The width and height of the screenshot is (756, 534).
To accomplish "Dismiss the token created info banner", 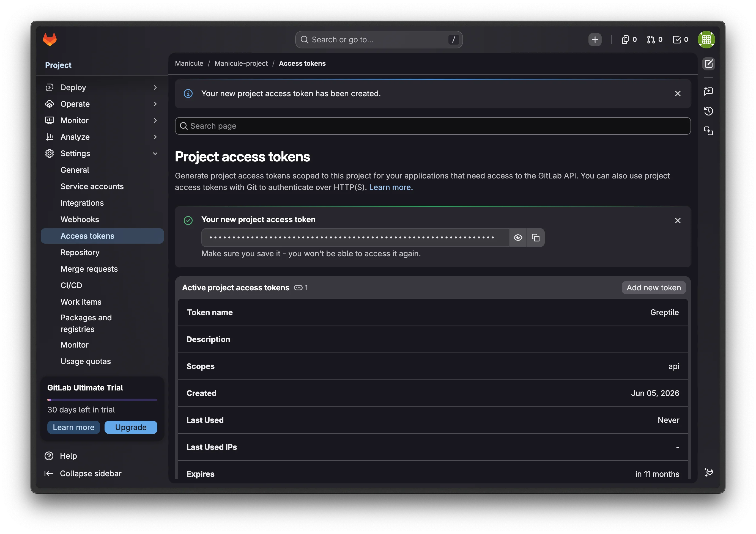I will (x=677, y=93).
